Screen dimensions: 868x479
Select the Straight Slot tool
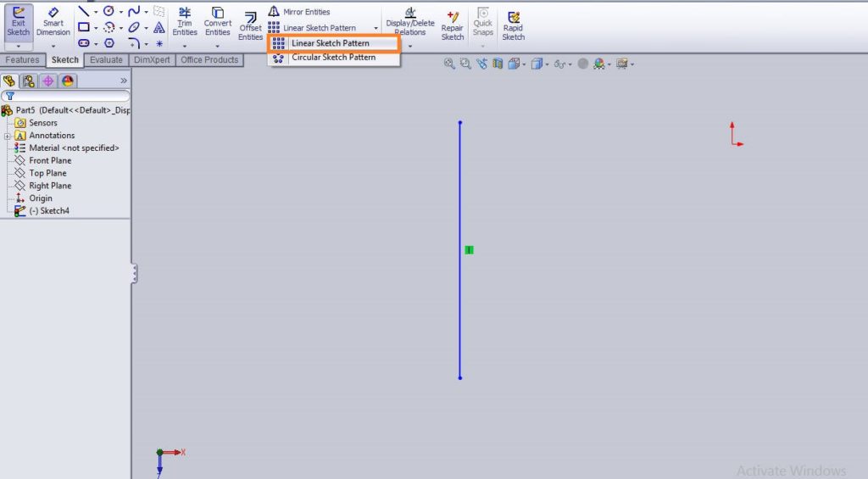(84, 42)
